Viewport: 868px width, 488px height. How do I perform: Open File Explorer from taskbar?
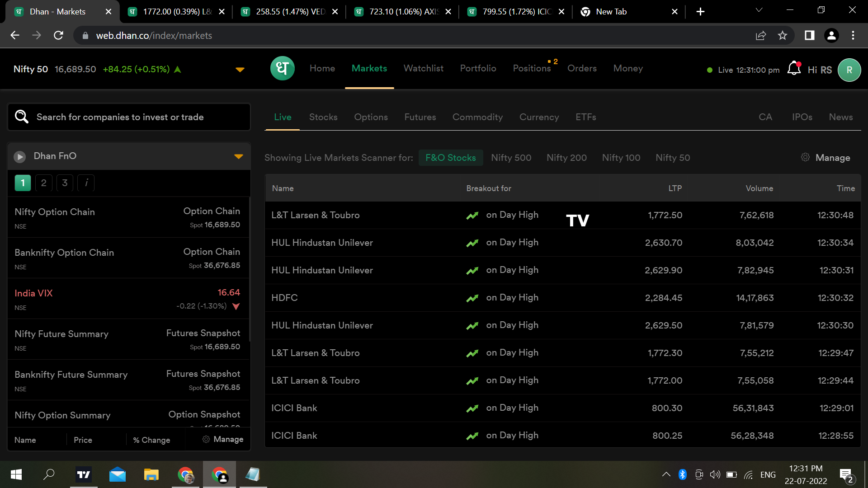(151, 474)
